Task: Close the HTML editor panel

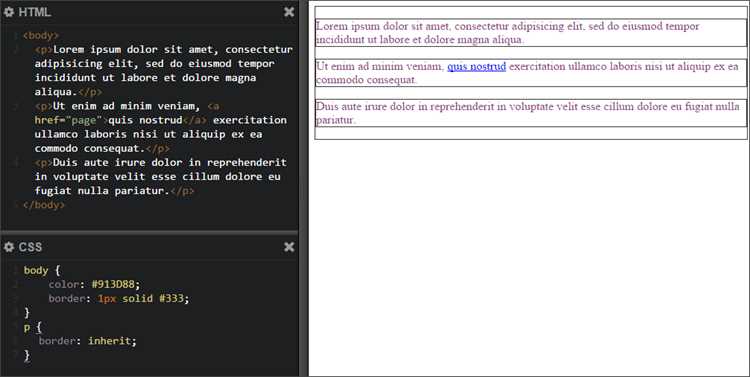Action: (x=289, y=12)
